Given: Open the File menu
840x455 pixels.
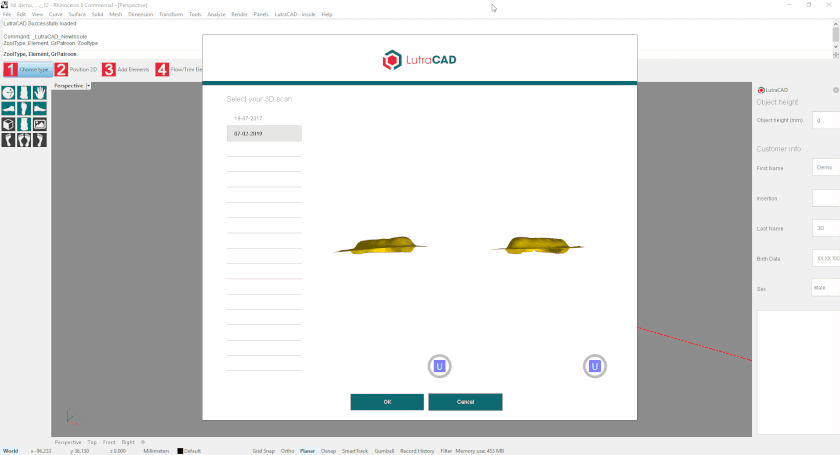Looking at the screenshot, I should coord(7,14).
